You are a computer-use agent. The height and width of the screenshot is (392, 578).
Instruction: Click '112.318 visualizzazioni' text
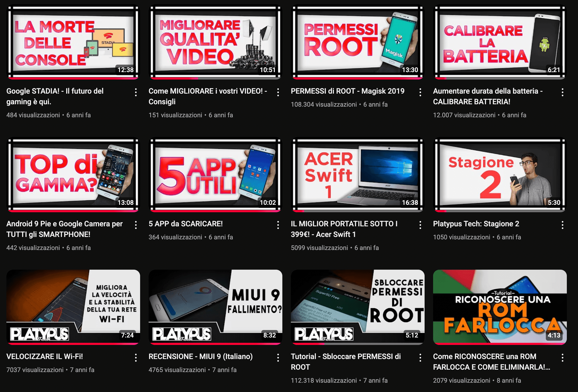coord(324,381)
